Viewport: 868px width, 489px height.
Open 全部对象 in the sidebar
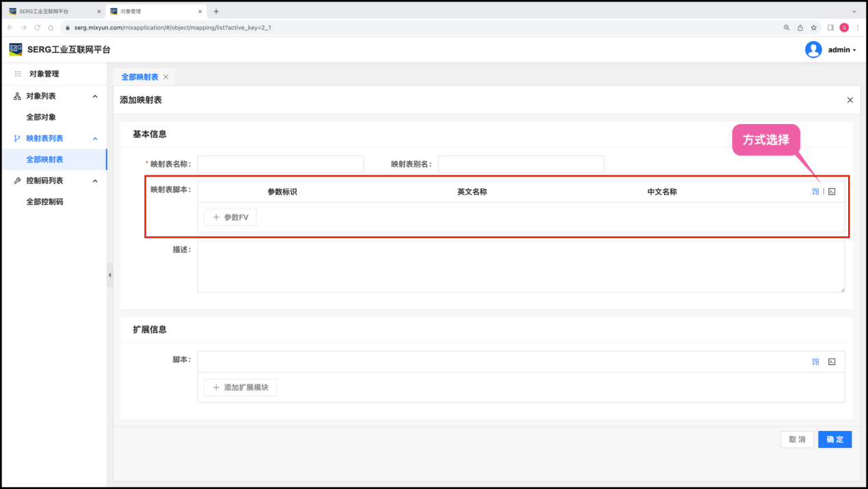coord(41,117)
